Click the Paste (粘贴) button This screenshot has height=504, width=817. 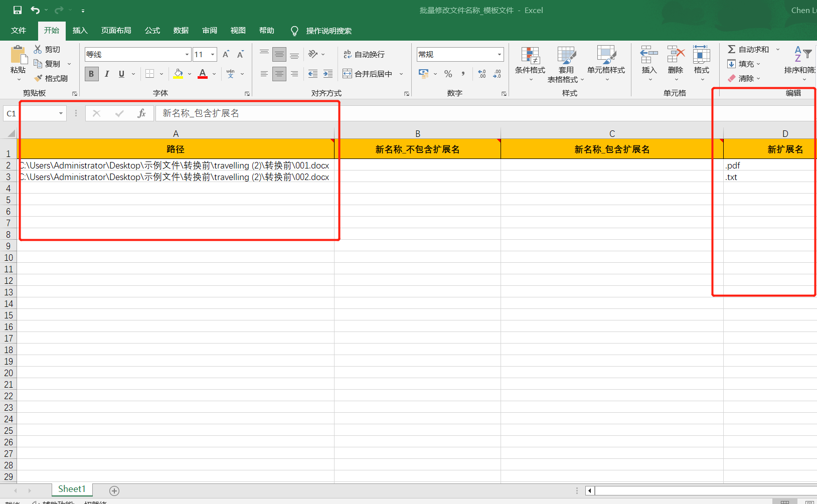(18, 60)
